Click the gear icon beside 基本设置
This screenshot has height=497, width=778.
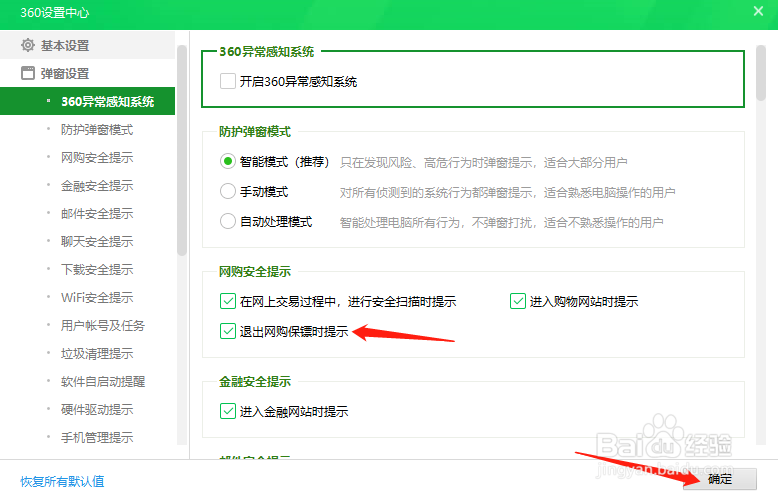[x=28, y=45]
